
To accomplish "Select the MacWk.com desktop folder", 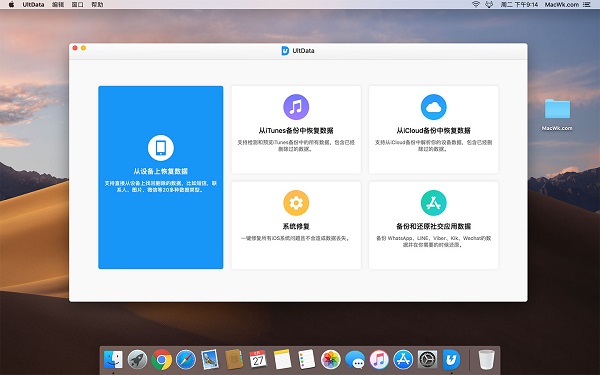I will point(557,115).
